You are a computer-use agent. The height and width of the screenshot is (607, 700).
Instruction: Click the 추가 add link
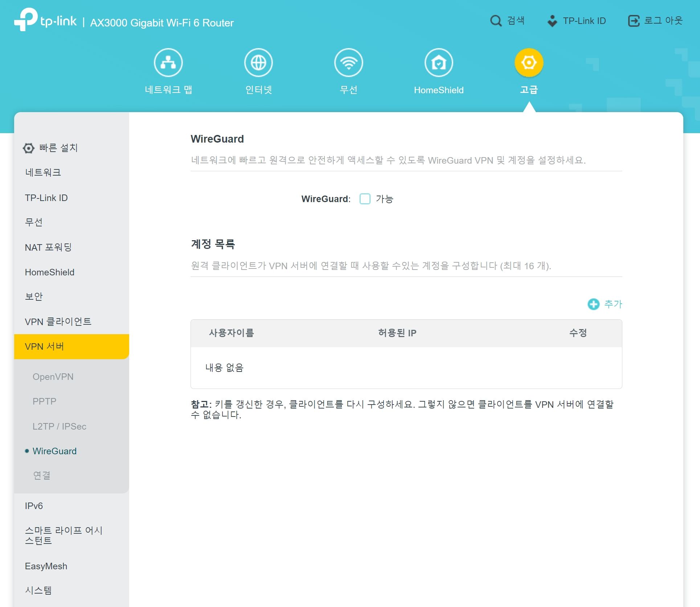coord(613,304)
